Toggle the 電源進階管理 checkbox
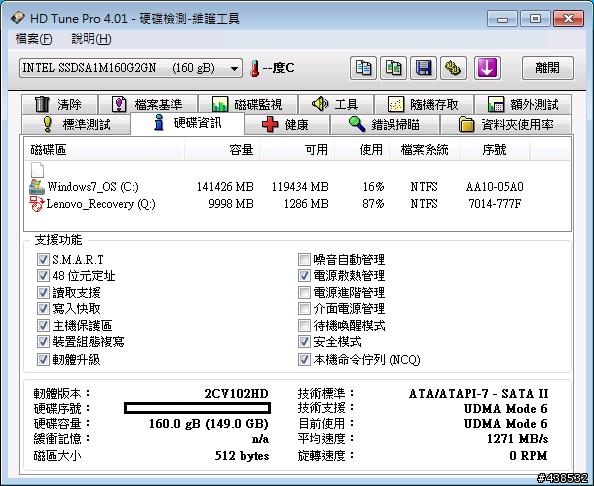Image resolution: width=594 pixels, height=486 pixels. click(304, 292)
